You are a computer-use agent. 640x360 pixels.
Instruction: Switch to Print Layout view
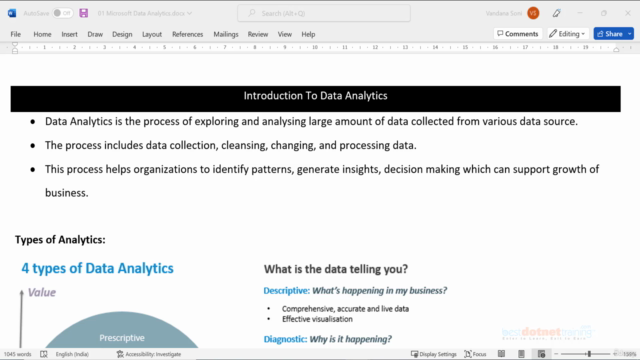(x=521, y=354)
